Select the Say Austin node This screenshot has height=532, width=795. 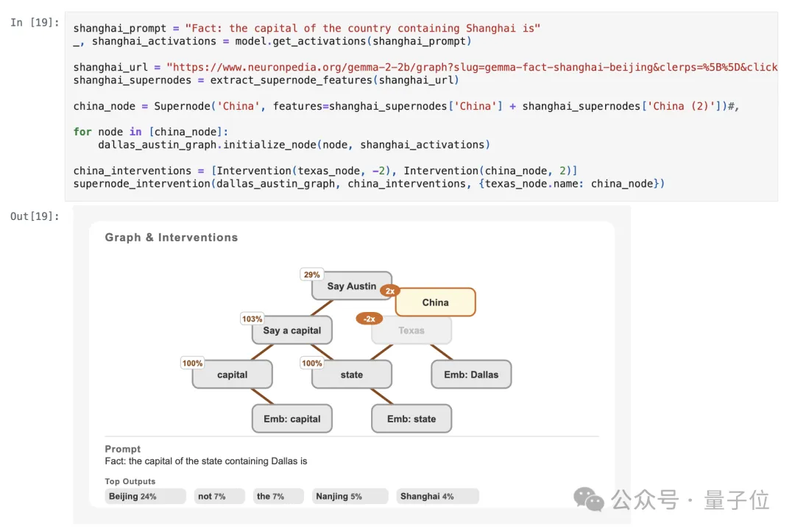click(352, 286)
